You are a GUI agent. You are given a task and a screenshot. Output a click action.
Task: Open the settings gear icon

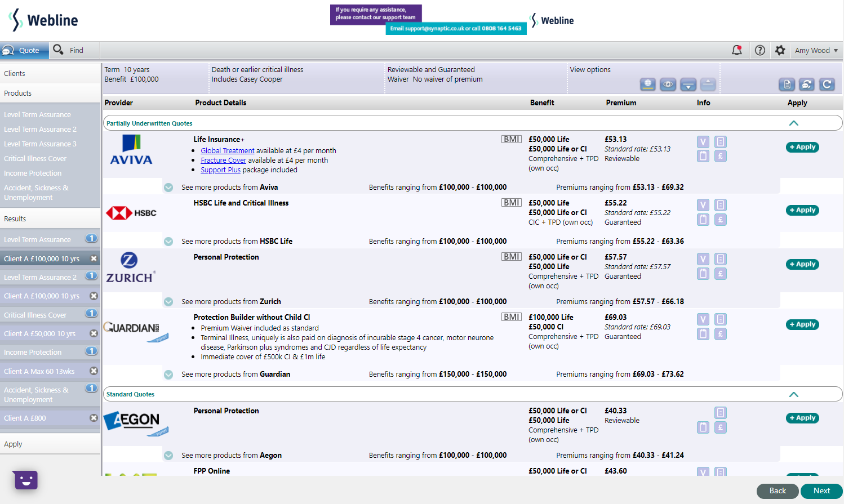[x=780, y=50]
